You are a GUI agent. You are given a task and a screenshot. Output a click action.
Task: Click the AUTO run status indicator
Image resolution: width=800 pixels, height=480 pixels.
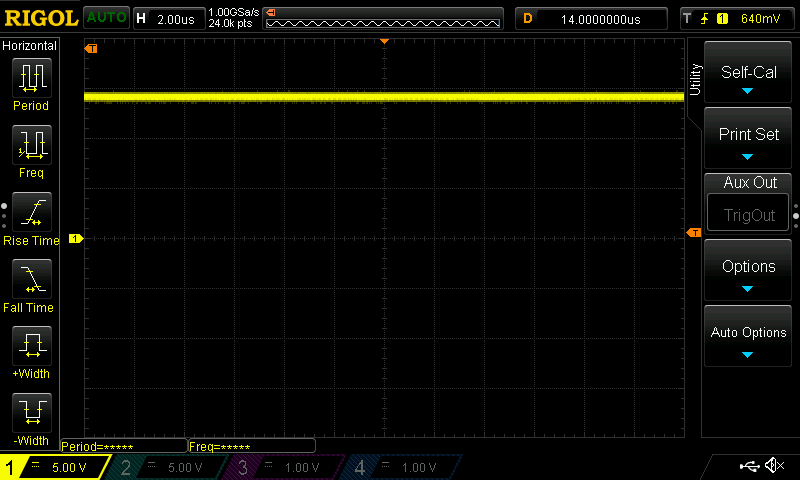click(106, 18)
